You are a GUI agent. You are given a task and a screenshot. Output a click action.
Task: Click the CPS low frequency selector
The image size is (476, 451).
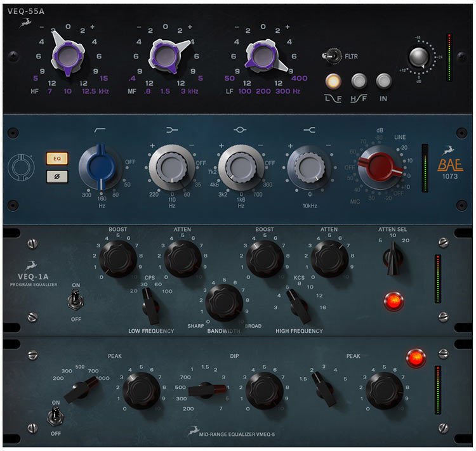coord(150,306)
